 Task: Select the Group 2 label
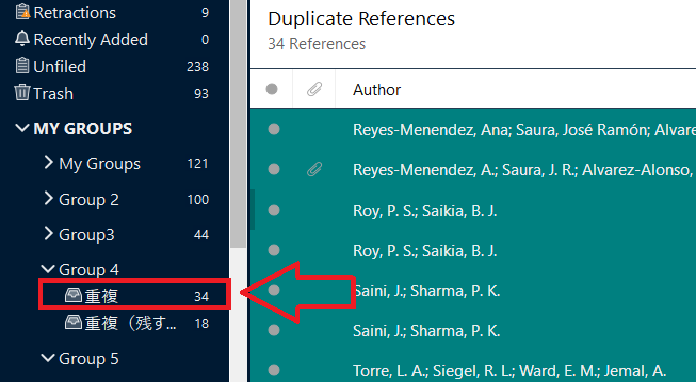89,200
